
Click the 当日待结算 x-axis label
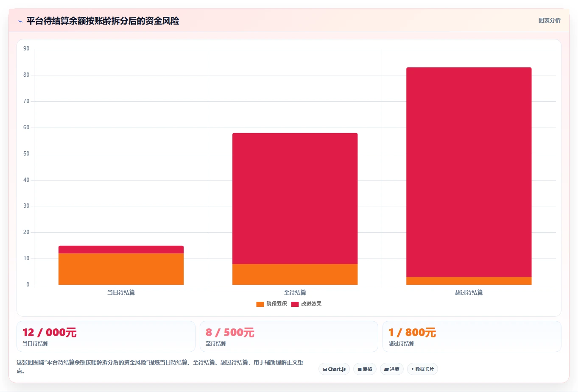click(x=121, y=292)
